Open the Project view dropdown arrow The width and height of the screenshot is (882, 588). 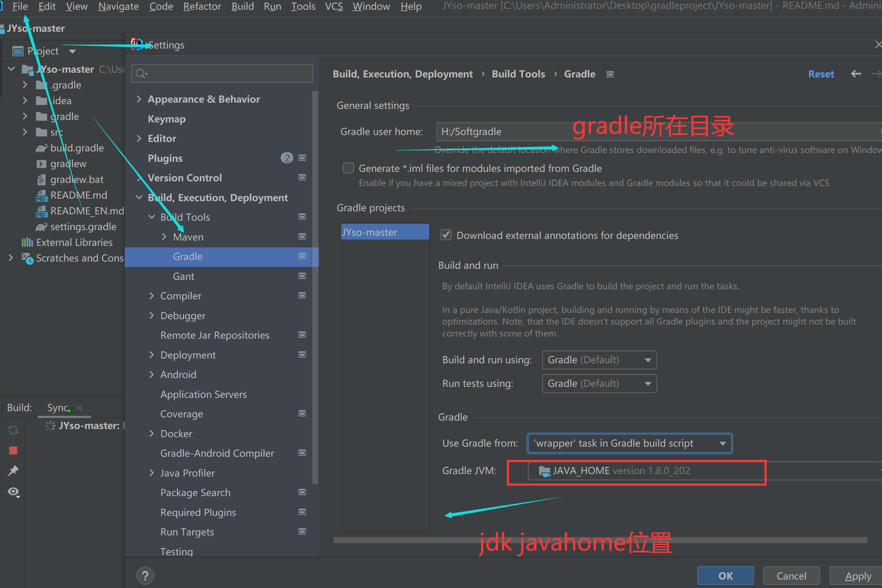[72, 51]
